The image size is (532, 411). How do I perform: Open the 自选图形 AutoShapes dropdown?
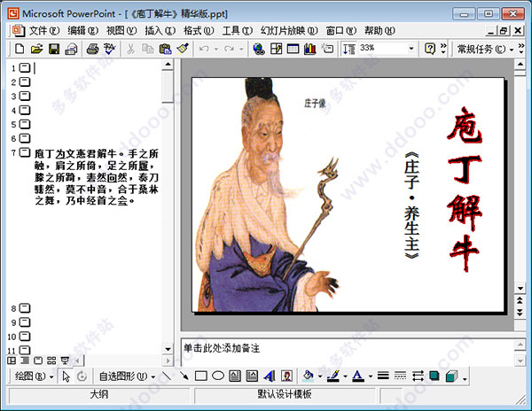127,376
